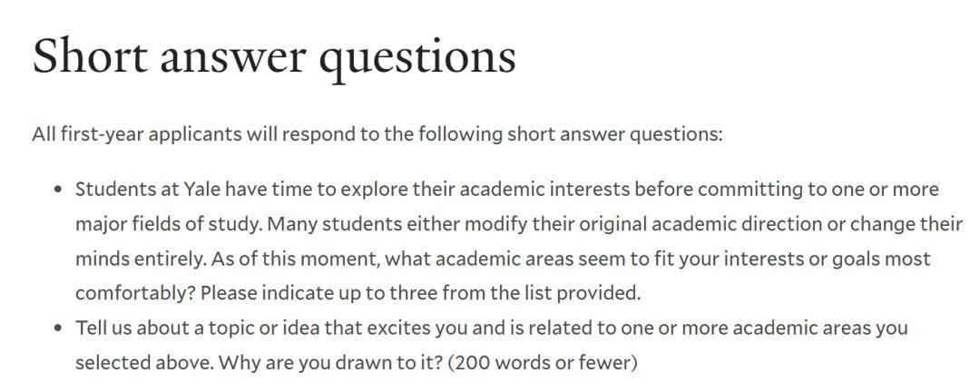Click the second bullet point marker
This screenshot has height=391, width=980.
point(58,327)
